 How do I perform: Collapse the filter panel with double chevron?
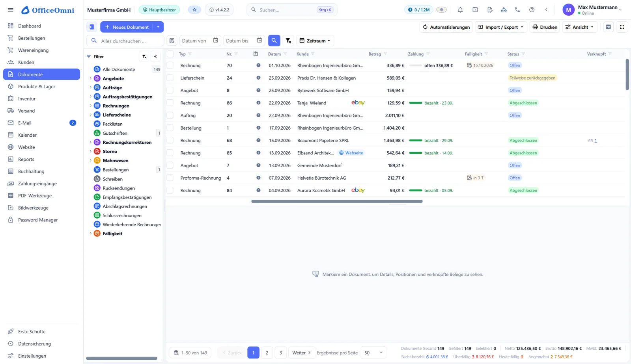coord(155,57)
